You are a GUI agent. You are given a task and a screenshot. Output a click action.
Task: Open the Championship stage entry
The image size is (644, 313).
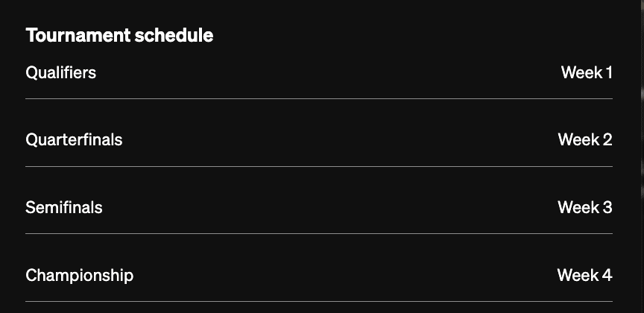80,275
